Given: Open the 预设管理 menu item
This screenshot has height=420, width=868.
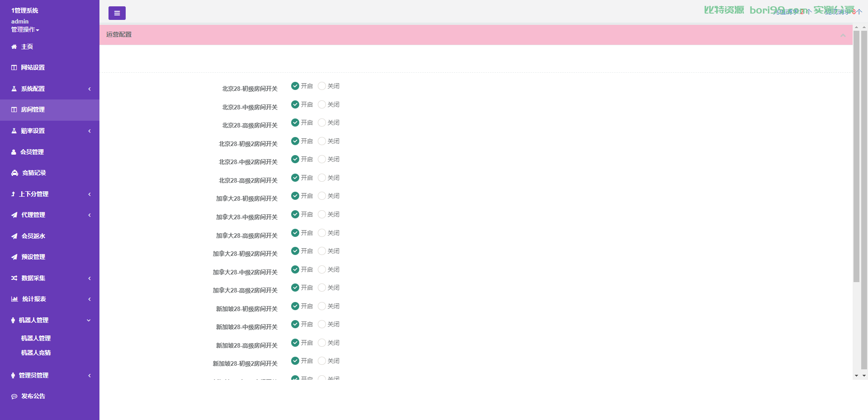Looking at the screenshot, I should [50, 257].
